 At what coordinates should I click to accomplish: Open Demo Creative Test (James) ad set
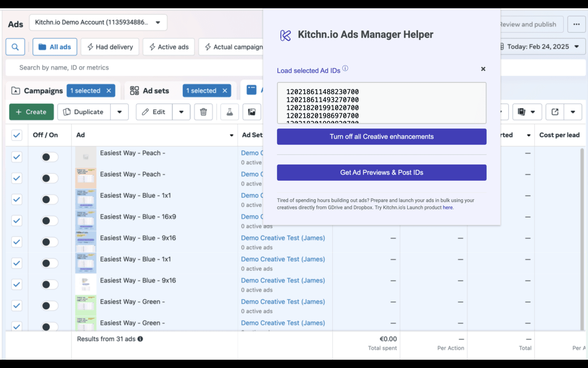pyautogui.click(x=283, y=238)
